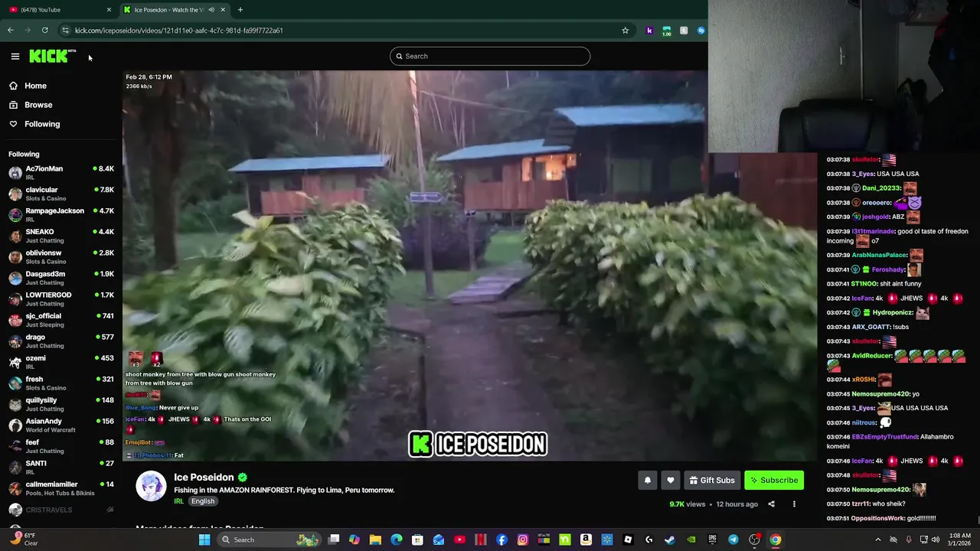Viewport: 980px width, 551px height.
Task: Open the purple K browser extension
Action: point(649,31)
